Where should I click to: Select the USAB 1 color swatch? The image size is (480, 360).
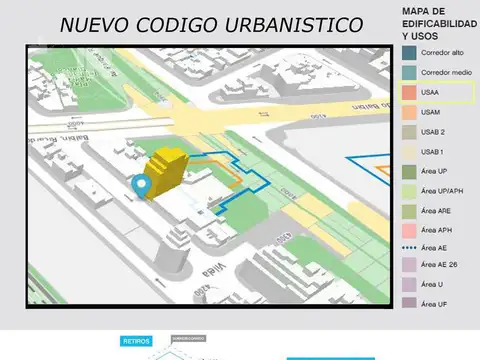pyautogui.click(x=409, y=152)
